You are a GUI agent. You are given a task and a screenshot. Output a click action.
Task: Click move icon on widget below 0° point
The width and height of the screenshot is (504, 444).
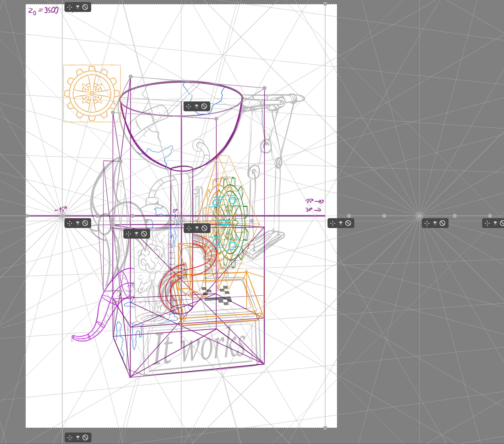point(189,228)
